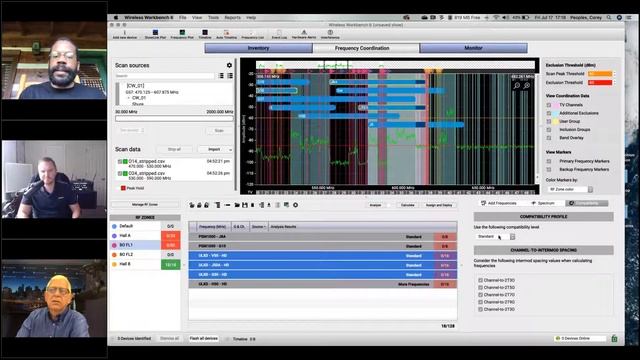Screen dimensions: 640x360
Task: Enable Backup Frequency Markers checkbox
Action: [549, 169]
